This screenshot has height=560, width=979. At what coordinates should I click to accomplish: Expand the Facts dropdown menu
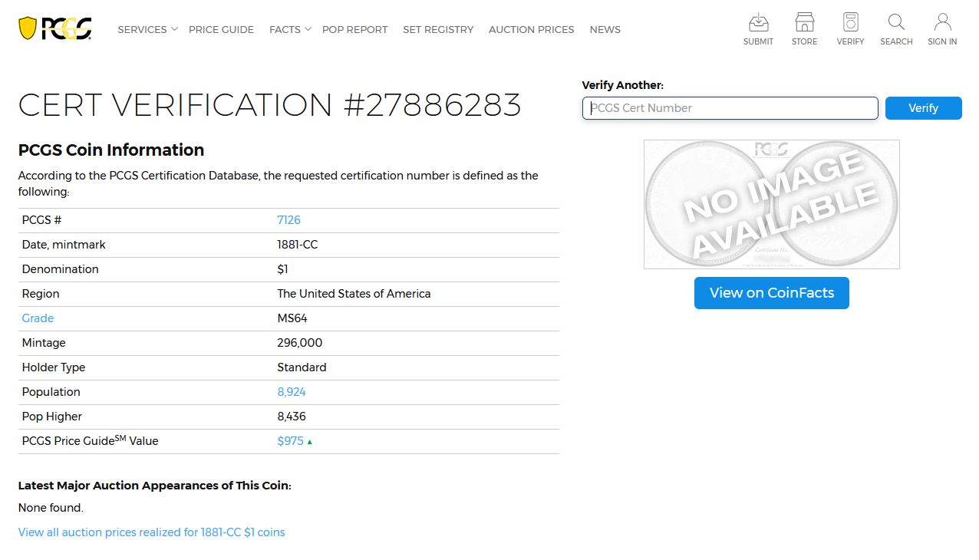pos(290,29)
